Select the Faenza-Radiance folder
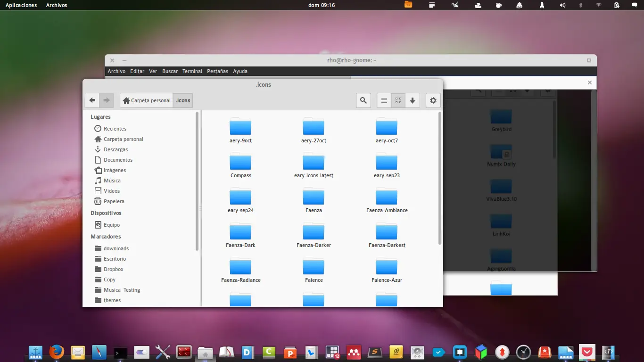This screenshot has height=362, width=644. 240,270
